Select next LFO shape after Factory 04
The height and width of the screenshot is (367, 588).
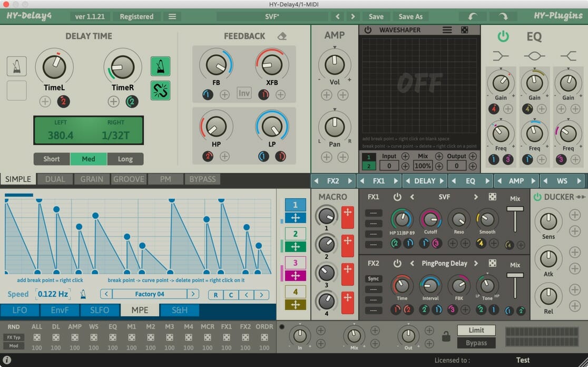[193, 294]
